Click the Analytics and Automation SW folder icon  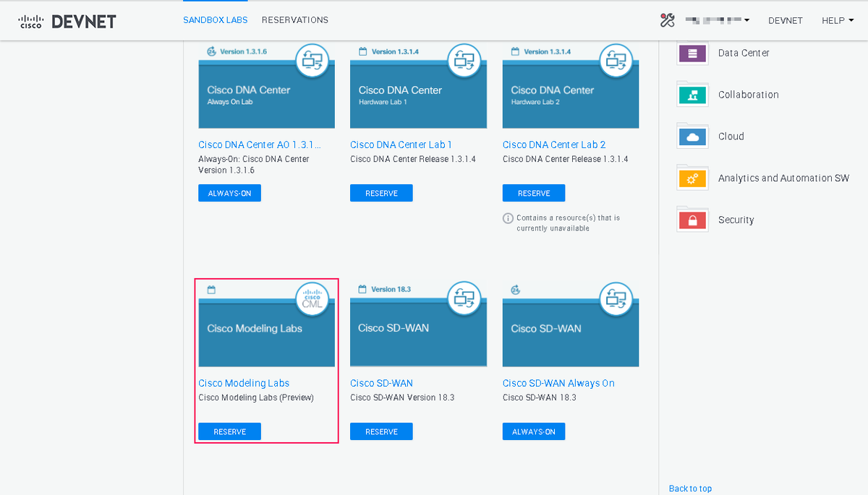pos(692,178)
